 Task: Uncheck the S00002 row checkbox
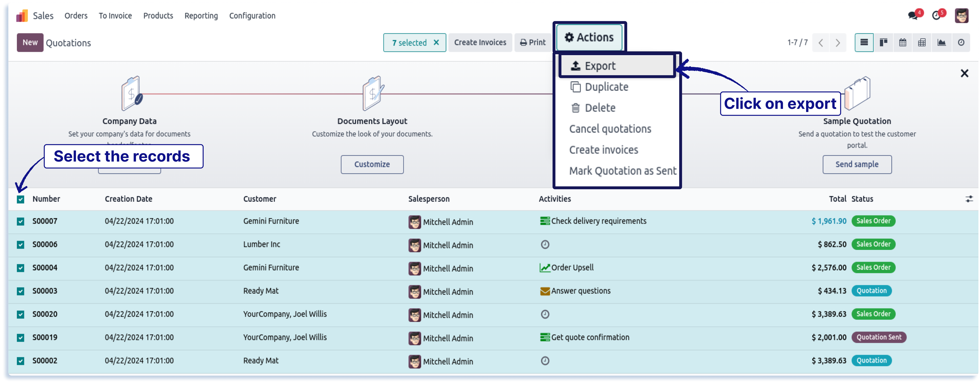(x=21, y=361)
